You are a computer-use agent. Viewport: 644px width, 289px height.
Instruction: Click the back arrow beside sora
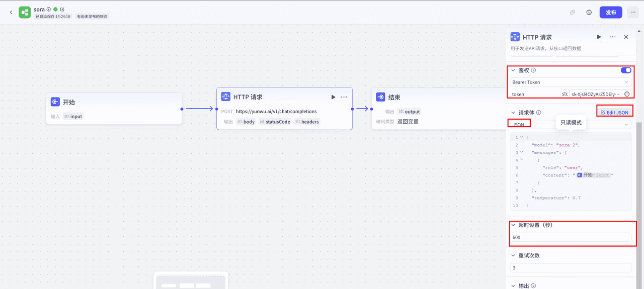[x=11, y=12]
